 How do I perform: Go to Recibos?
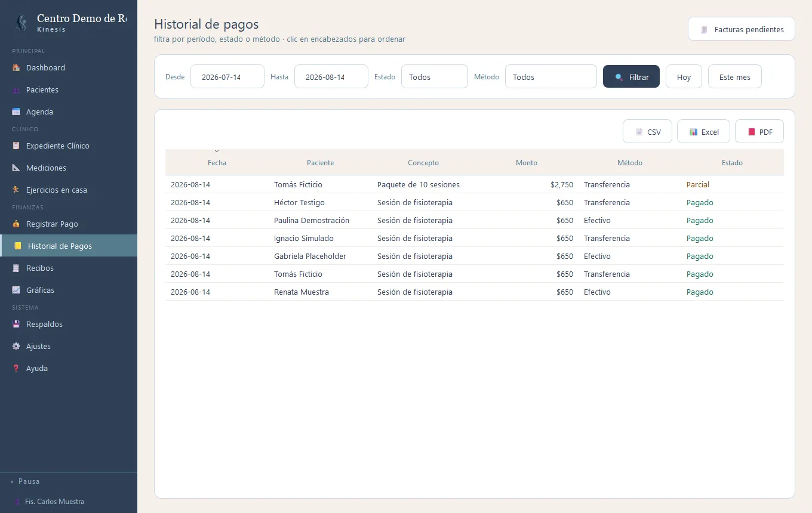69,268
